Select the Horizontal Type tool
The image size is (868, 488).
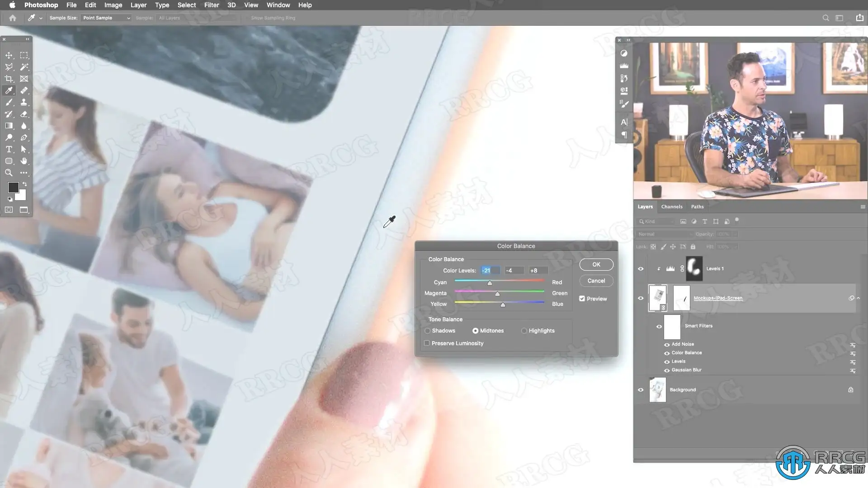pos(9,149)
